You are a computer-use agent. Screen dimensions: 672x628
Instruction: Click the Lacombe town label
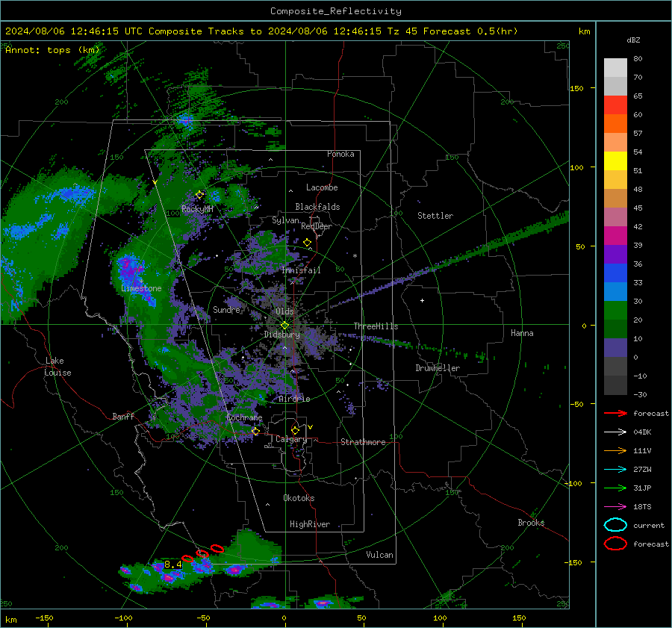[x=322, y=187]
